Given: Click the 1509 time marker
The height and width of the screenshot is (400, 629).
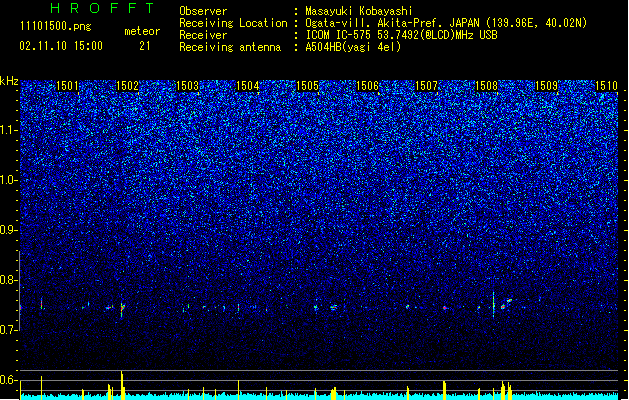Looking at the screenshot, I should (546, 86).
